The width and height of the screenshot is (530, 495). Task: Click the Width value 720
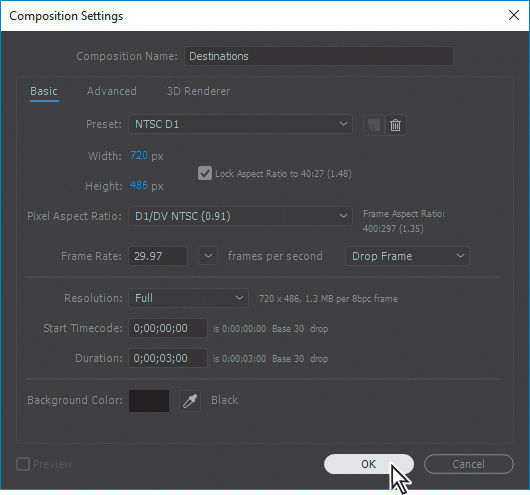[x=139, y=156]
